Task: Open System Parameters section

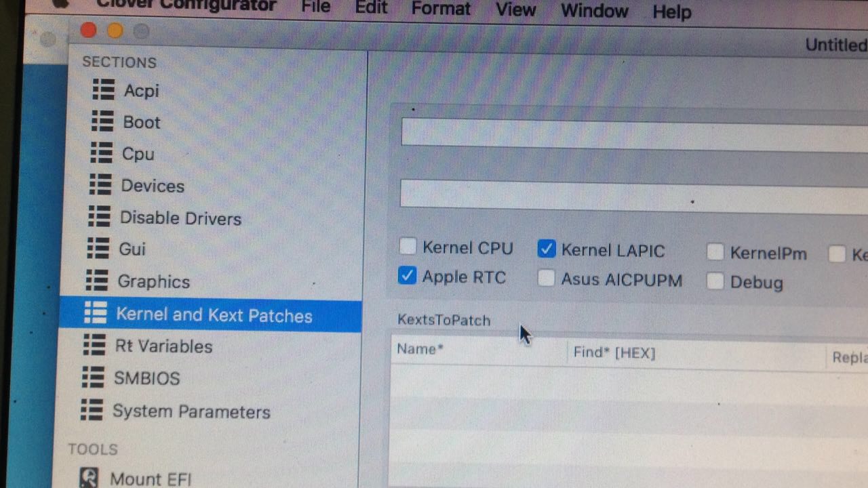Action: (x=191, y=411)
